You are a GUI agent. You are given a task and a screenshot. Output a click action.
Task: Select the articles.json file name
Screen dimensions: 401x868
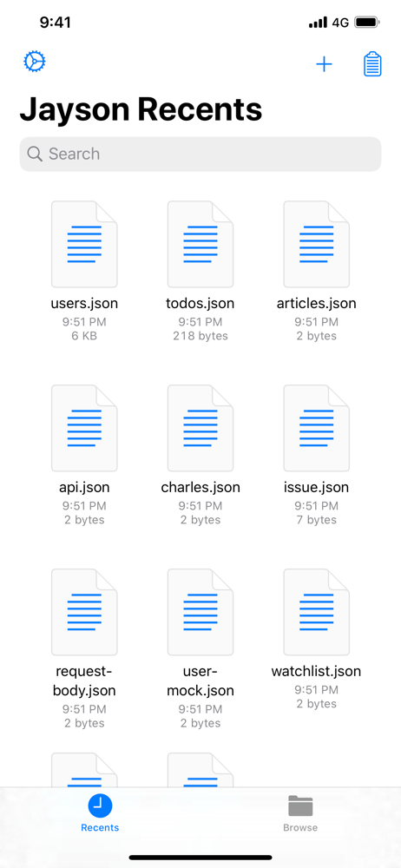316,303
